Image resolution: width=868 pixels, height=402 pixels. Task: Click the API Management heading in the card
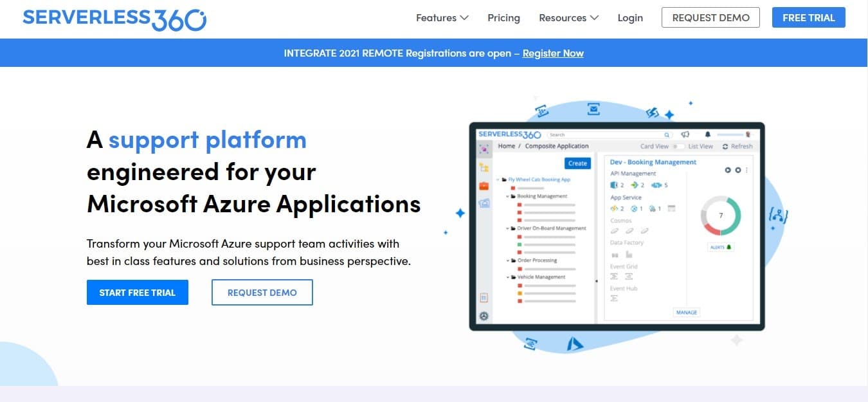tap(633, 174)
